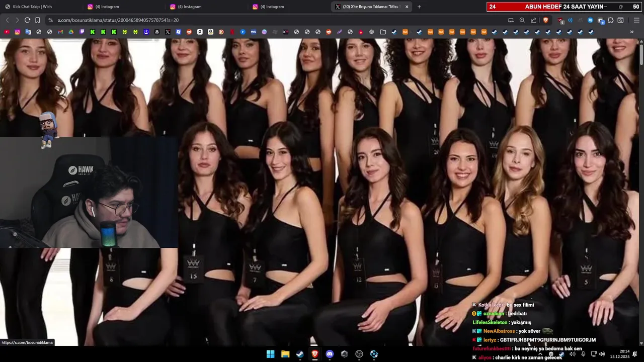Open Steam from taskbar
This screenshot has width=644, height=362.
coord(300,354)
